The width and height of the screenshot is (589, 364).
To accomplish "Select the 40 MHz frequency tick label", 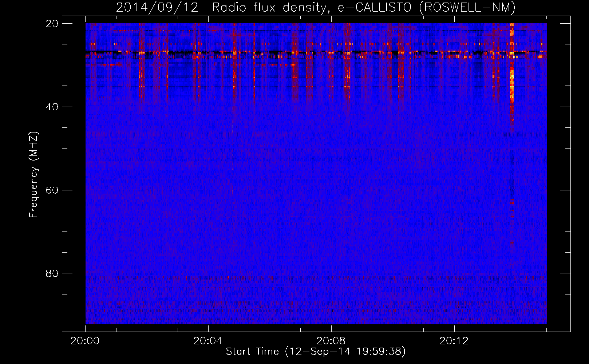I will pos(52,107).
